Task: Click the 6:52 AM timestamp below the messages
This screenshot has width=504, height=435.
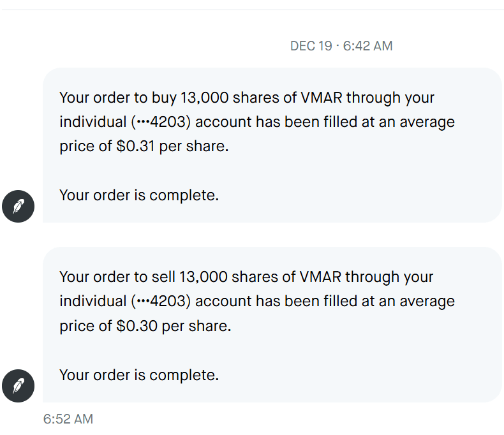Action: pyautogui.click(x=68, y=419)
